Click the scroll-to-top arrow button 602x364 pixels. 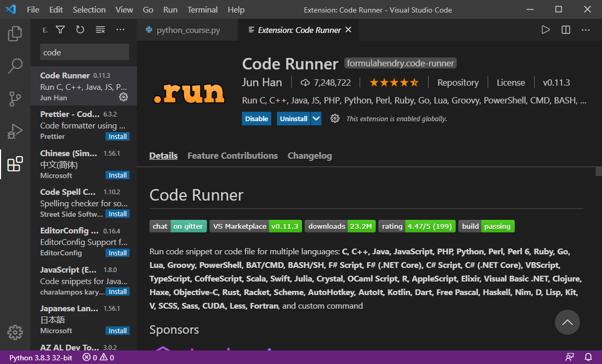coord(567,322)
